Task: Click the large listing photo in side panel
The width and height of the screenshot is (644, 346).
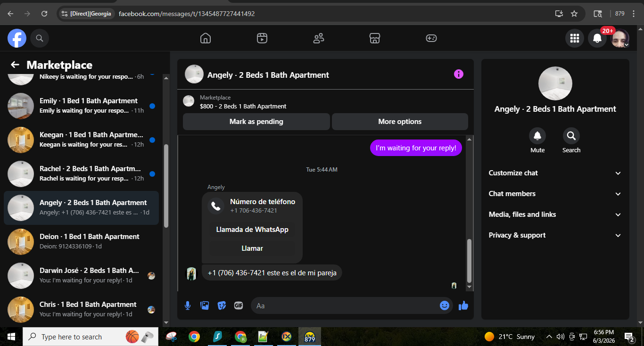Action: tap(555, 83)
